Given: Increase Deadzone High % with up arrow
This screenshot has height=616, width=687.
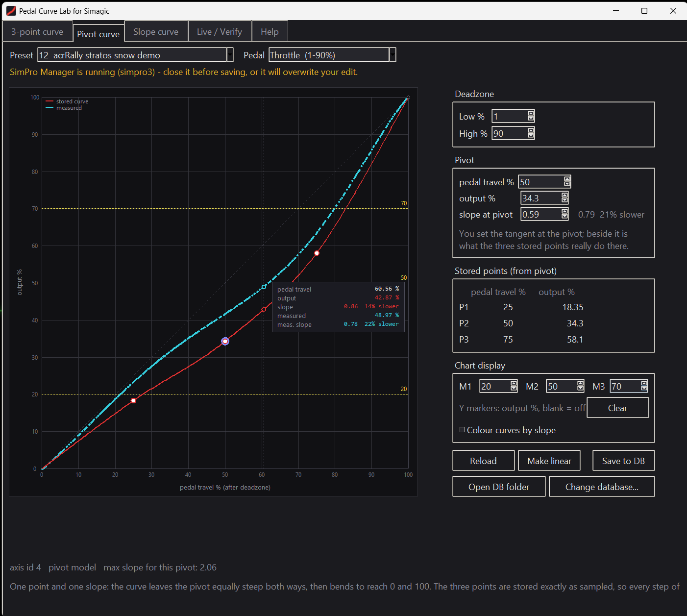Looking at the screenshot, I should [x=531, y=131].
